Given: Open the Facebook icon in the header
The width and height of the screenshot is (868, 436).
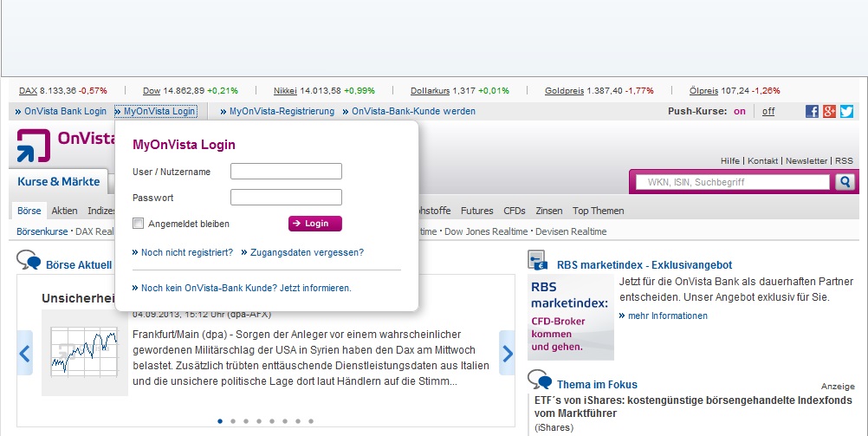Looking at the screenshot, I should (812, 111).
